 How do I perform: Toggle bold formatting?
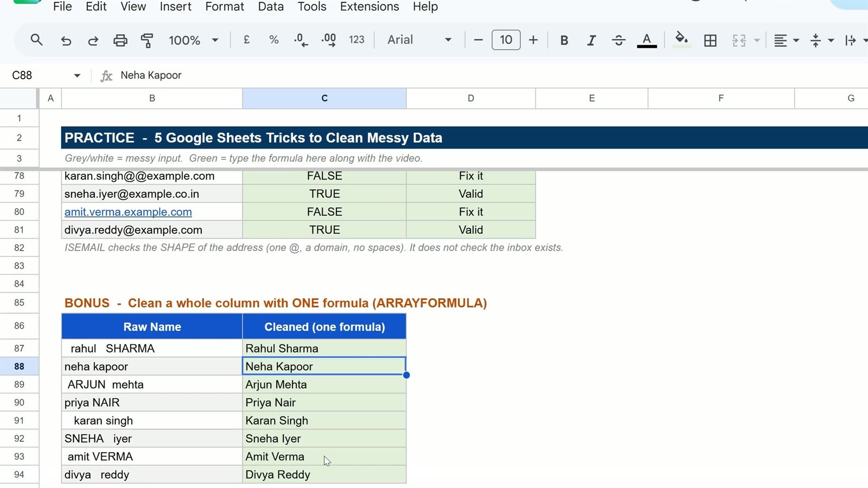click(564, 40)
